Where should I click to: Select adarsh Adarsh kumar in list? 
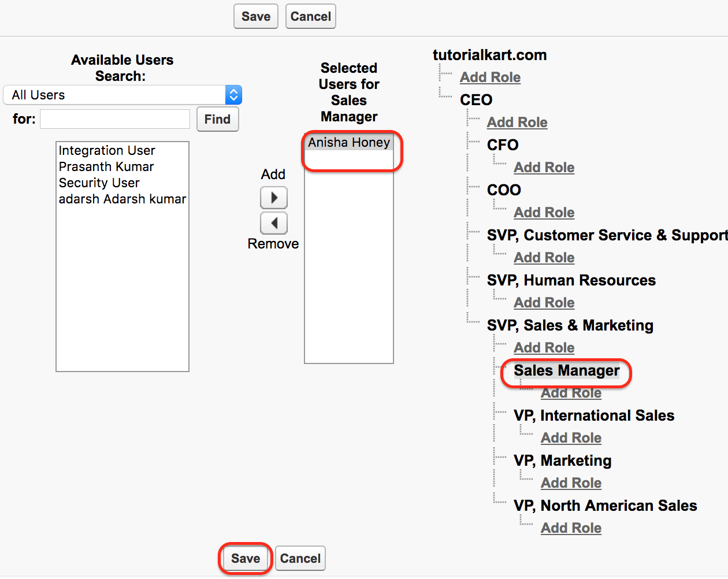(x=122, y=199)
